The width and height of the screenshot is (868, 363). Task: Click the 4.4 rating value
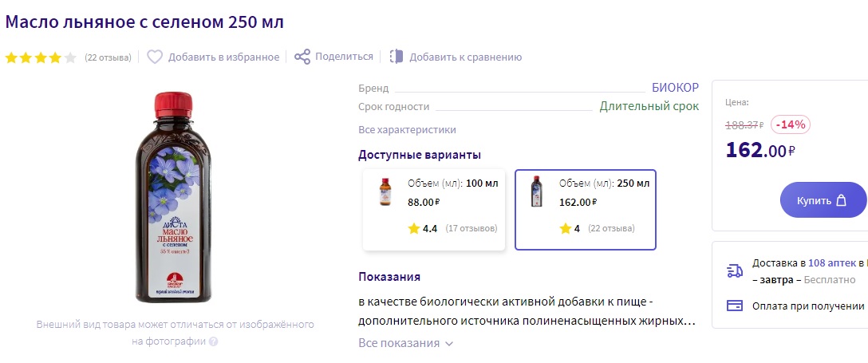point(430,228)
